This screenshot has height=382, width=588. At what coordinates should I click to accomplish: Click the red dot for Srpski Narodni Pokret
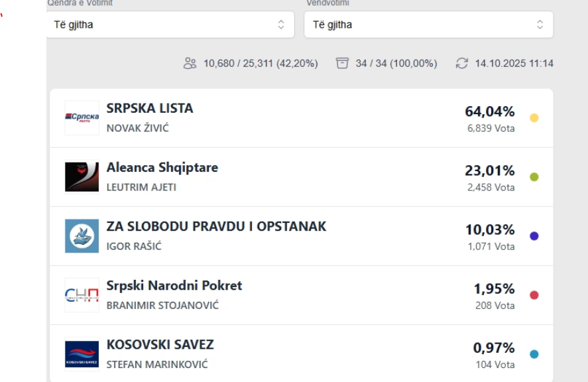pos(534,295)
